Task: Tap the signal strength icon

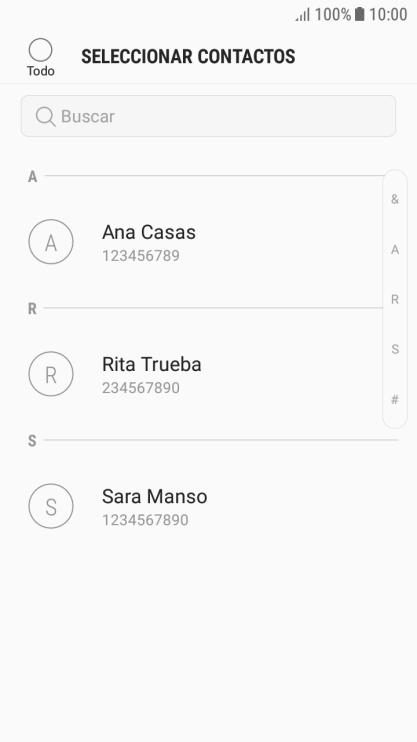Action: [x=303, y=15]
